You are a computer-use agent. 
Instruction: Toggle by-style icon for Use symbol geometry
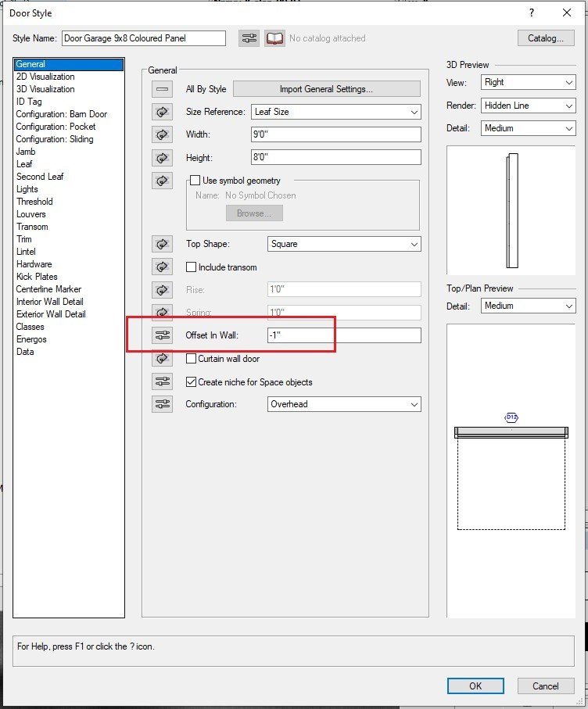pos(162,181)
